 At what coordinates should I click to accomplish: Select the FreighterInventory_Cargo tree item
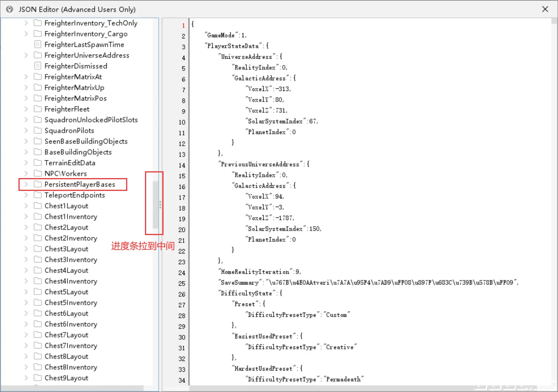coord(86,34)
